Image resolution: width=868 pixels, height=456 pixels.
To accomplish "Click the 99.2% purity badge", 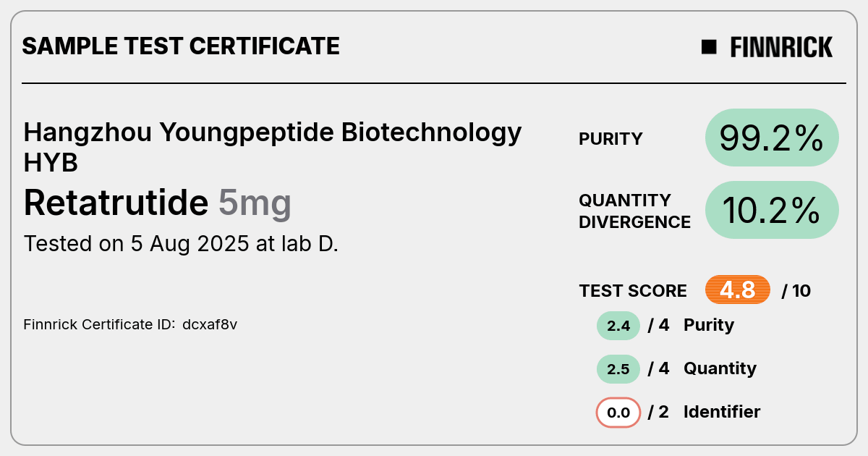I will click(x=772, y=138).
